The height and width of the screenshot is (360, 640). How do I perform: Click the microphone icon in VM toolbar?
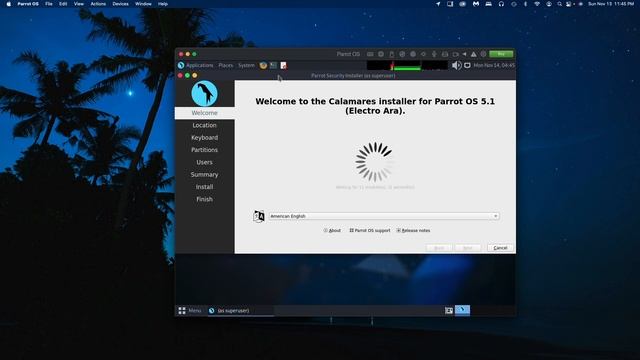(x=434, y=54)
